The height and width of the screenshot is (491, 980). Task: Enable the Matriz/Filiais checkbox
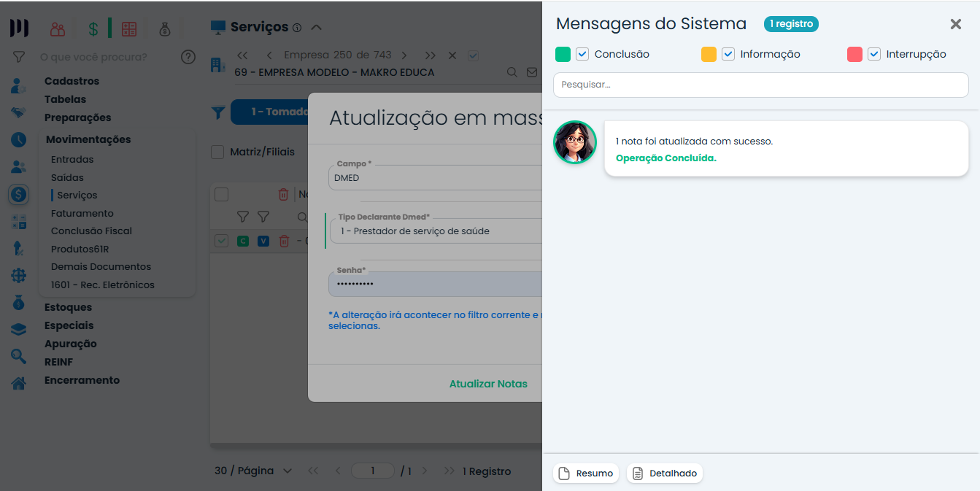click(217, 152)
